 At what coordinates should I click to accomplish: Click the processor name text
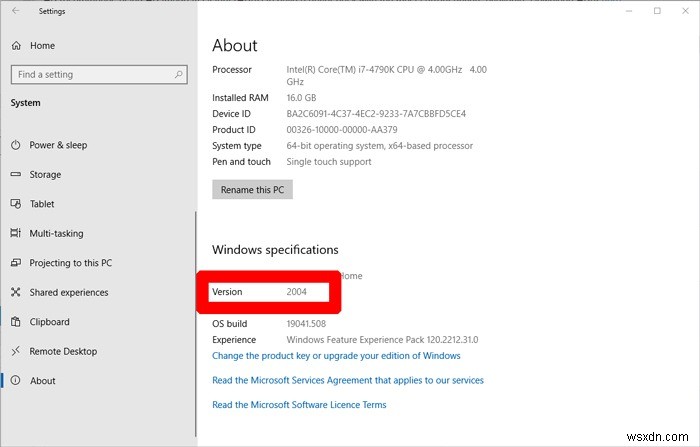387,75
